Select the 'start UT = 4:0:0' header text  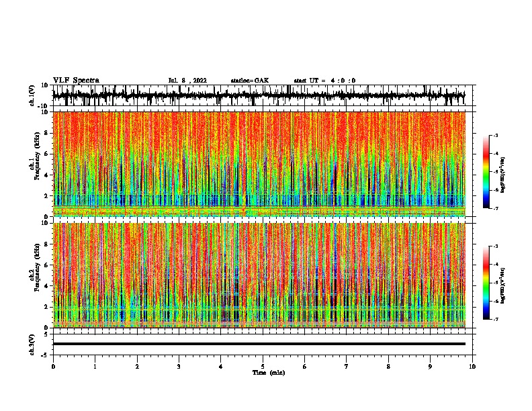(324, 81)
